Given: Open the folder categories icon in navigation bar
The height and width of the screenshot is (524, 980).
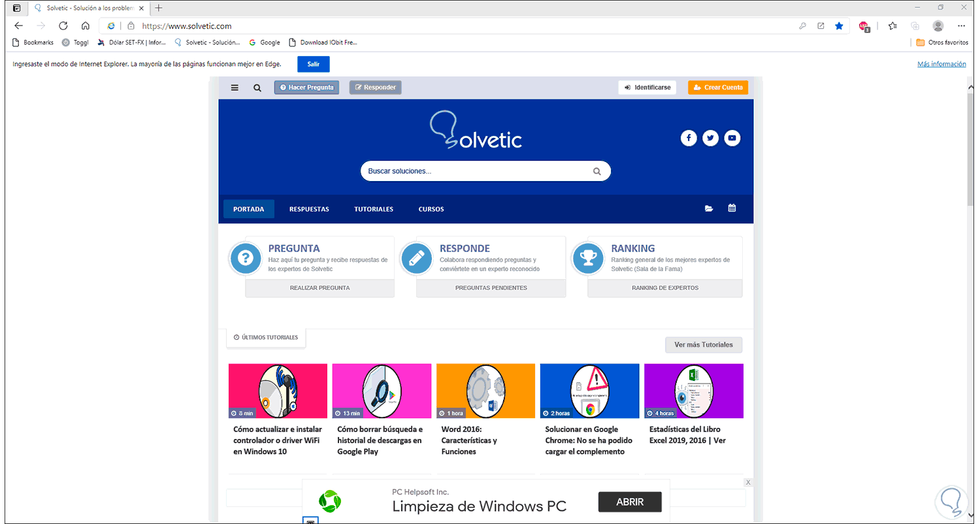Looking at the screenshot, I should (x=709, y=209).
